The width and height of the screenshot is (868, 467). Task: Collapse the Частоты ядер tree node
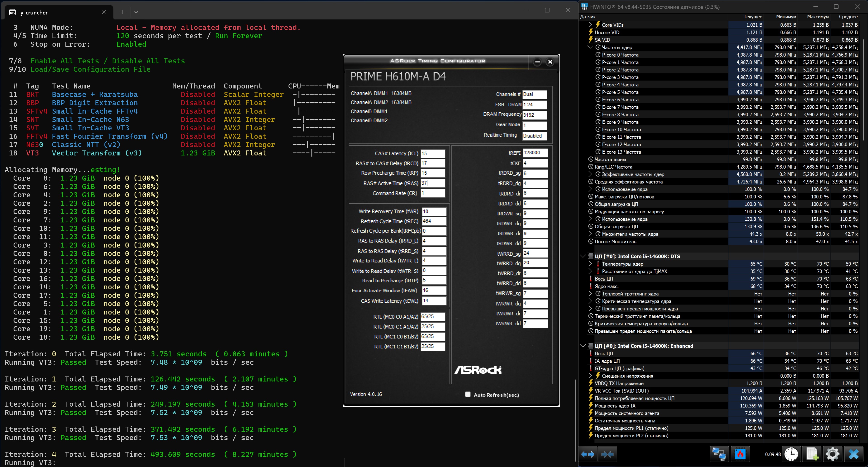pyautogui.click(x=590, y=47)
